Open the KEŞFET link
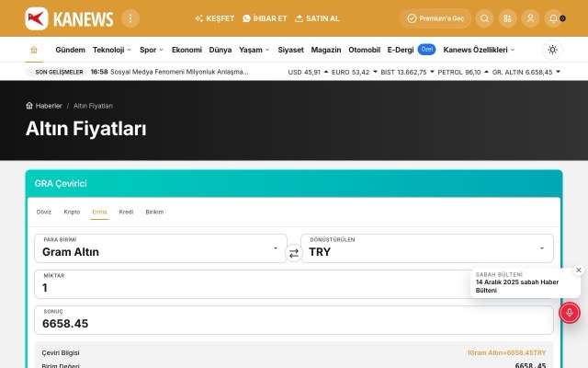The width and height of the screenshot is (588, 368). pyautogui.click(x=214, y=18)
